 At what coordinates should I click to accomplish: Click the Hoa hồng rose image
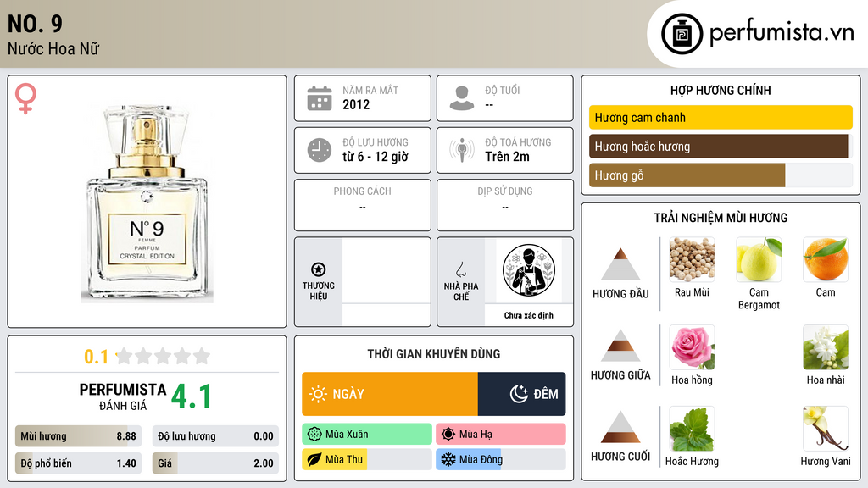[x=692, y=347]
